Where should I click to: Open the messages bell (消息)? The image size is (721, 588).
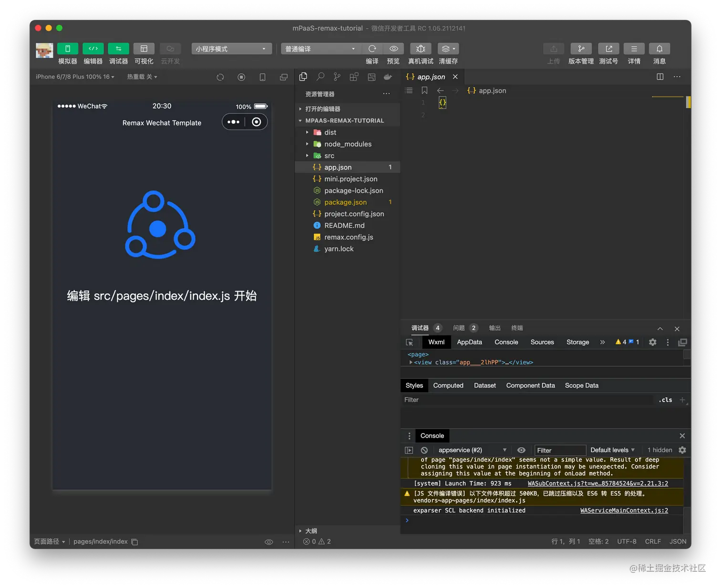[659, 49]
